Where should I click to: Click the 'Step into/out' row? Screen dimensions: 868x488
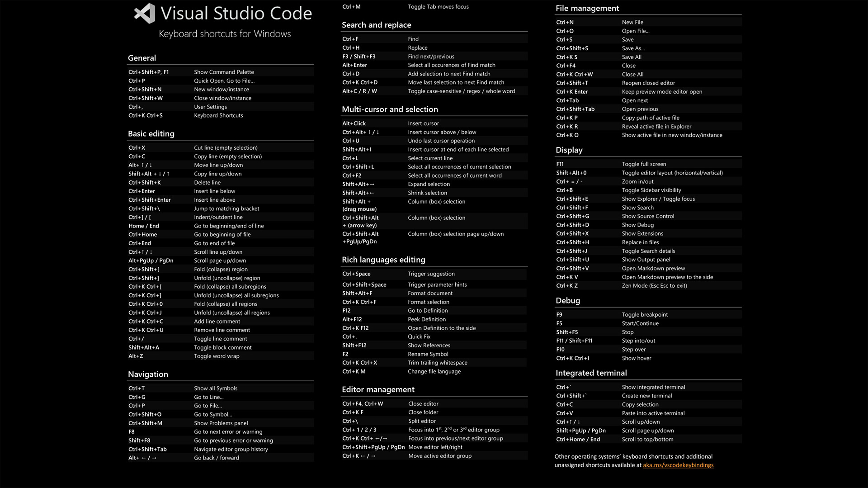point(648,341)
